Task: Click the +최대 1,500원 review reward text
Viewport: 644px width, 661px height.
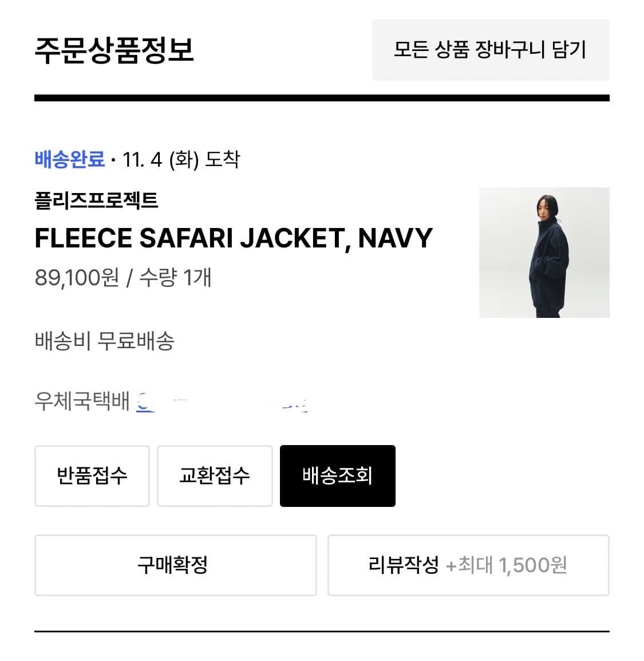Action: [x=508, y=565]
